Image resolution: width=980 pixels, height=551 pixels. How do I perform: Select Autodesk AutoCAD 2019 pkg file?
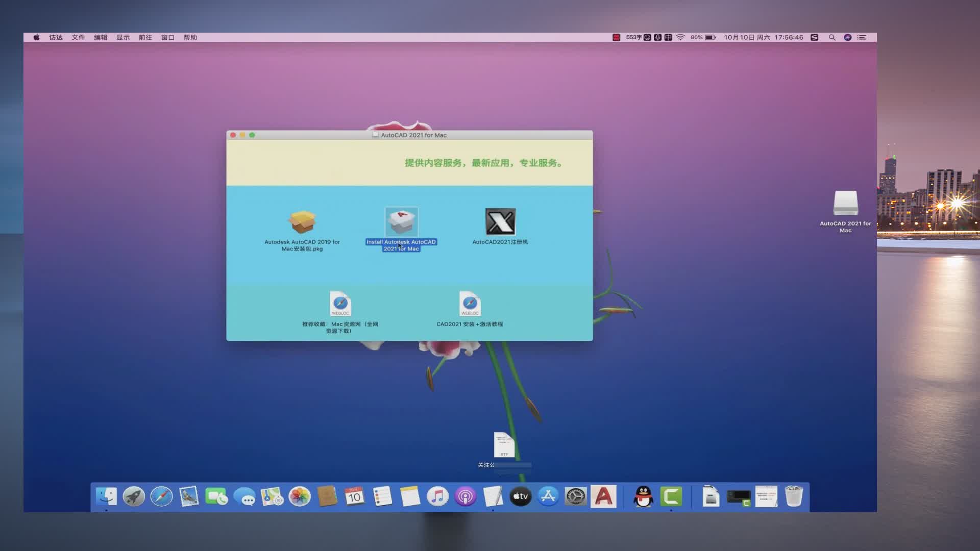coord(302,222)
